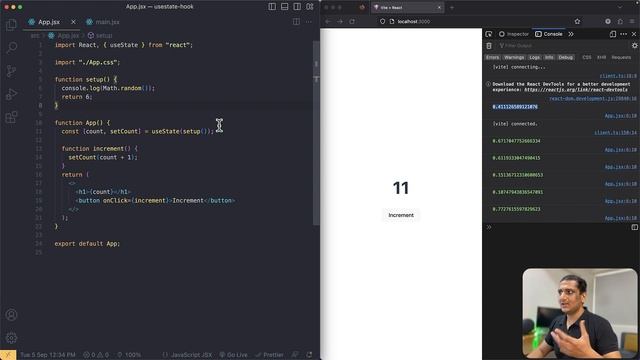Image resolution: width=640 pixels, height=360 pixels.
Task: Click the browser Forward arrow
Action: pos(340,22)
